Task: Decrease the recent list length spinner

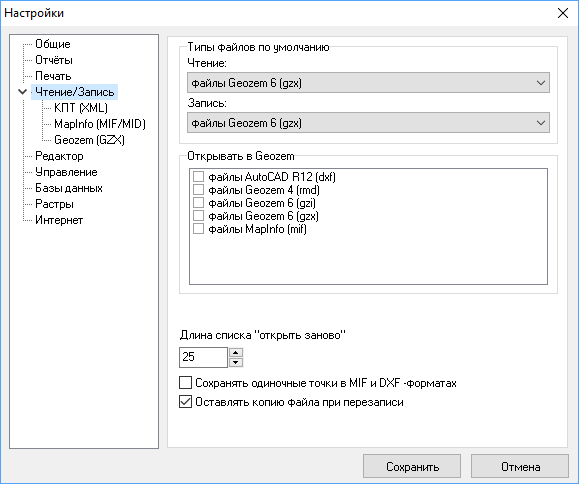Action: click(236, 363)
